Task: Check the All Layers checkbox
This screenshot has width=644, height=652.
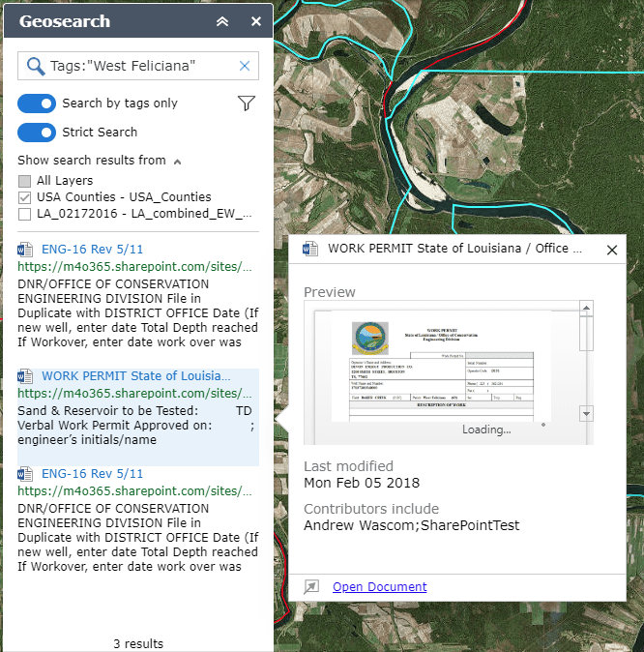Action: click(x=24, y=181)
